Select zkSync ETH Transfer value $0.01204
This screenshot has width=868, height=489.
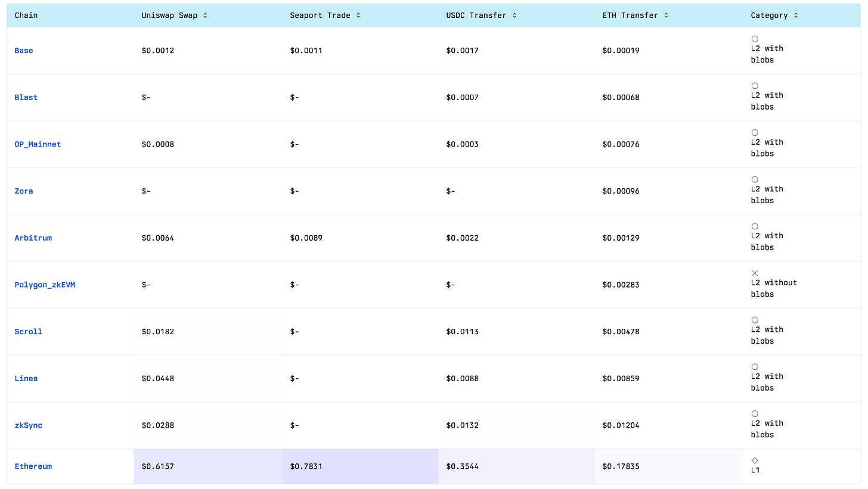point(621,425)
